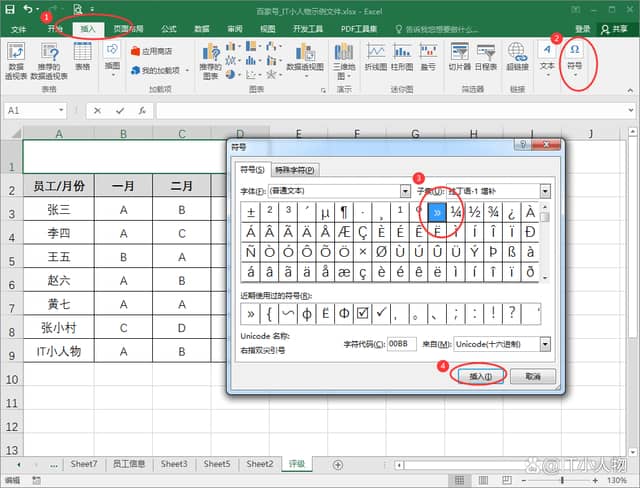Image resolution: width=640 pixels, height=488 pixels.
Task: Open the Illustrations (插图) group button
Action: (112, 60)
